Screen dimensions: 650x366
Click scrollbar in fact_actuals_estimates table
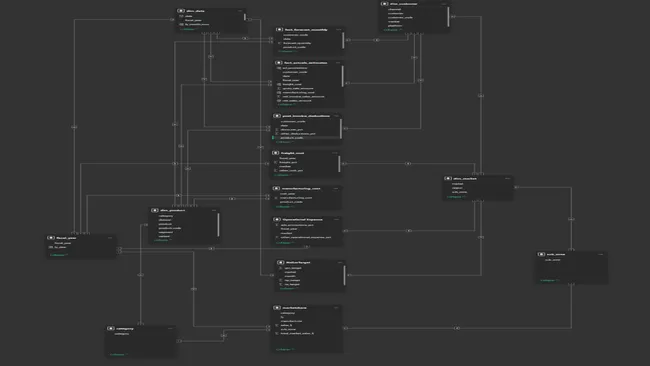342,76
